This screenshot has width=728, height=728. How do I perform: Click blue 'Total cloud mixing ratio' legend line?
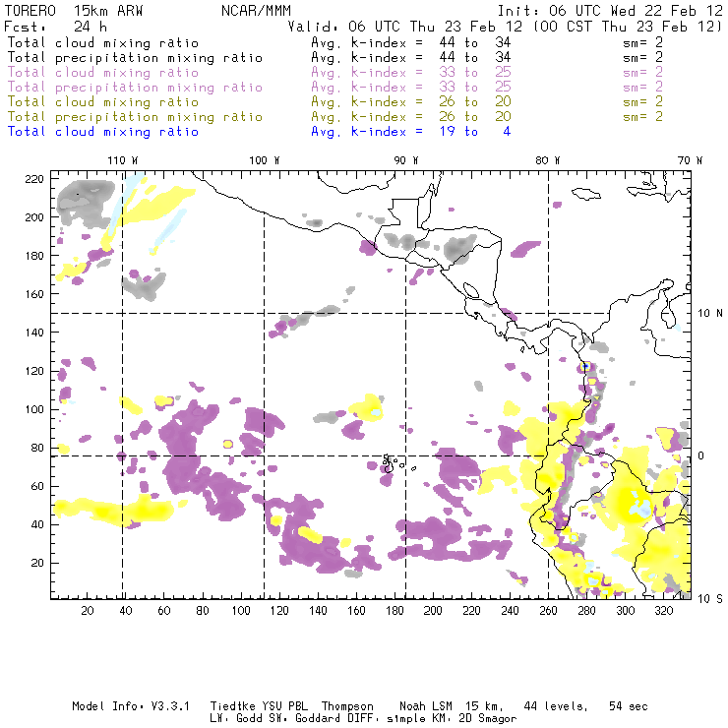click(x=103, y=132)
